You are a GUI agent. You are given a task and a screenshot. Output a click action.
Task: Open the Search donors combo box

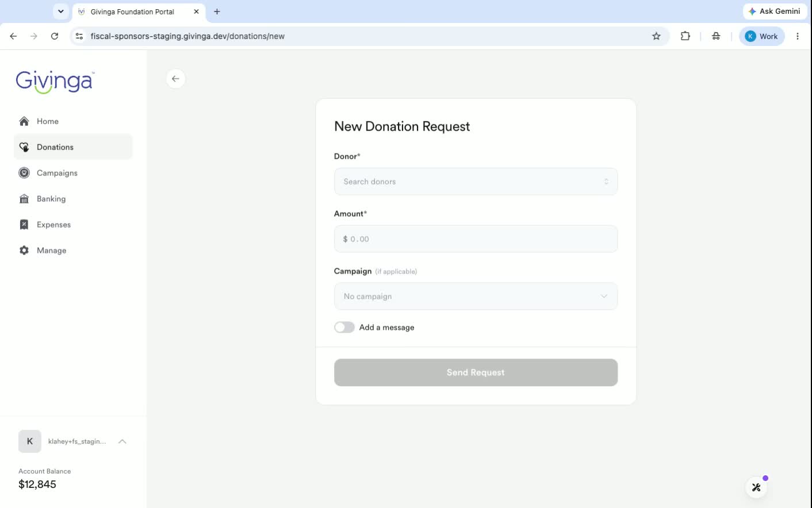[x=476, y=182]
